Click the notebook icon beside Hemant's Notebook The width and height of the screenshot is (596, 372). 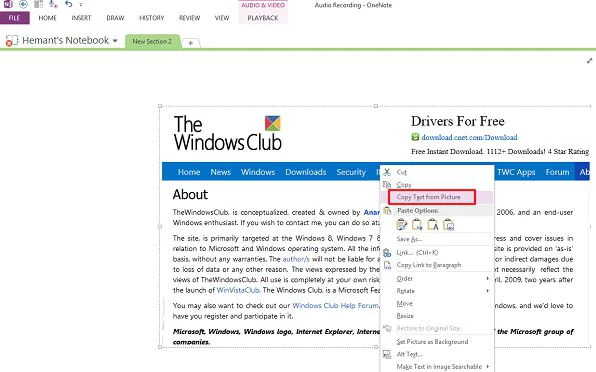tap(11, 41)
